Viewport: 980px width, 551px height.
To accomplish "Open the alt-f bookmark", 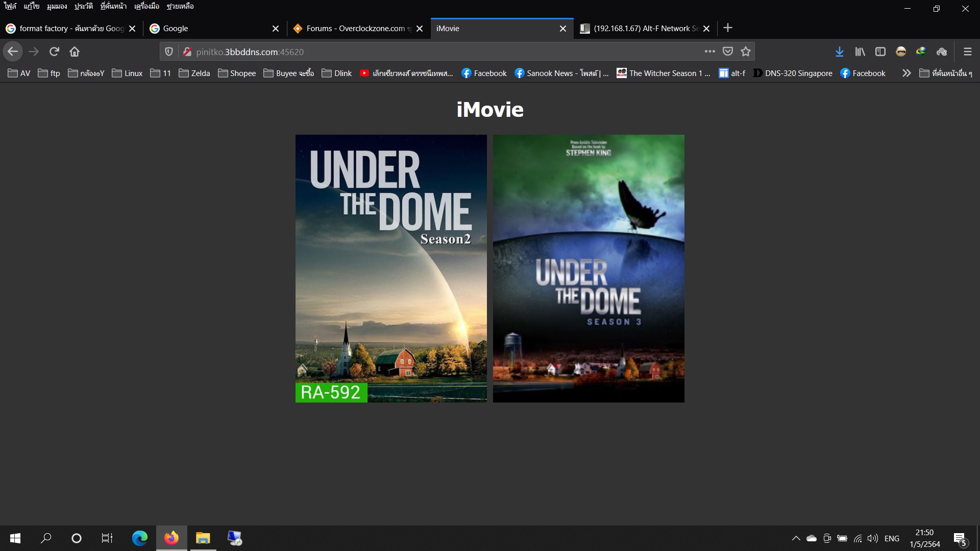I will pos(732,73).
